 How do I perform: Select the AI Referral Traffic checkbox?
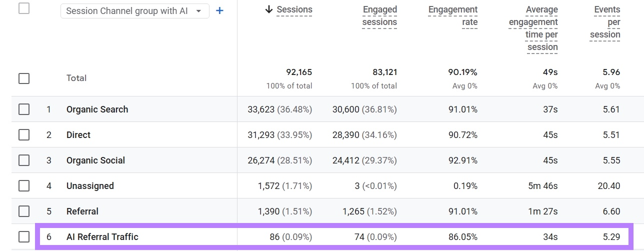coord(23,237)
